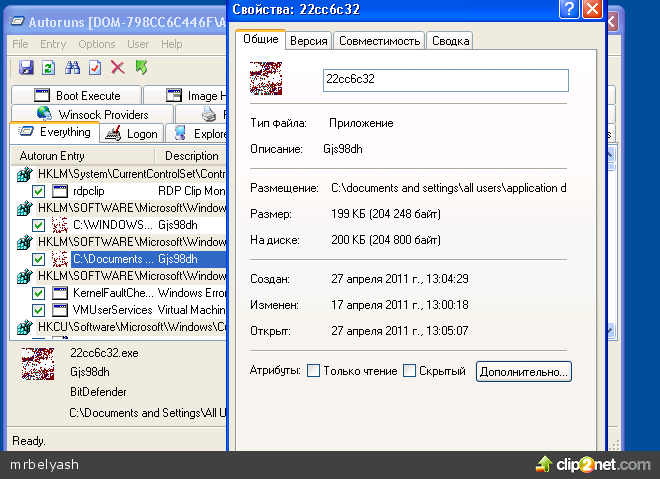This screenshot has height=479, width=660.
Task: Open the Help menu
Action: [171, 44]
